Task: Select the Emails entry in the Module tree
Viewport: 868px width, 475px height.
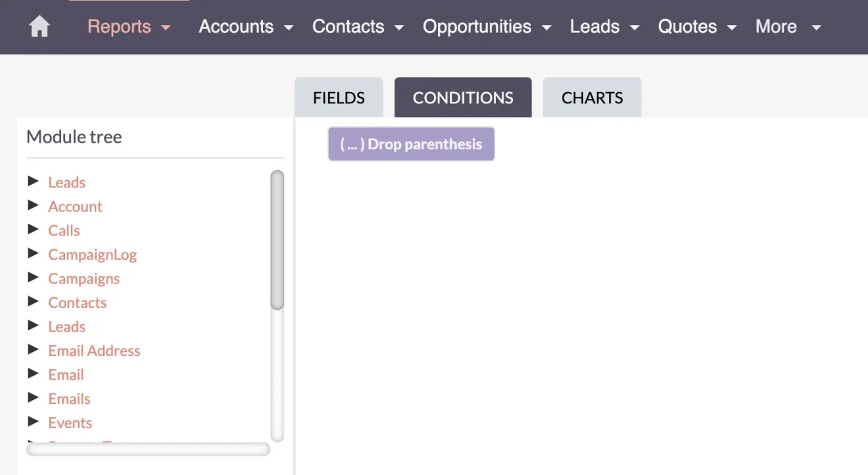Action: click(x=69, y=398)
